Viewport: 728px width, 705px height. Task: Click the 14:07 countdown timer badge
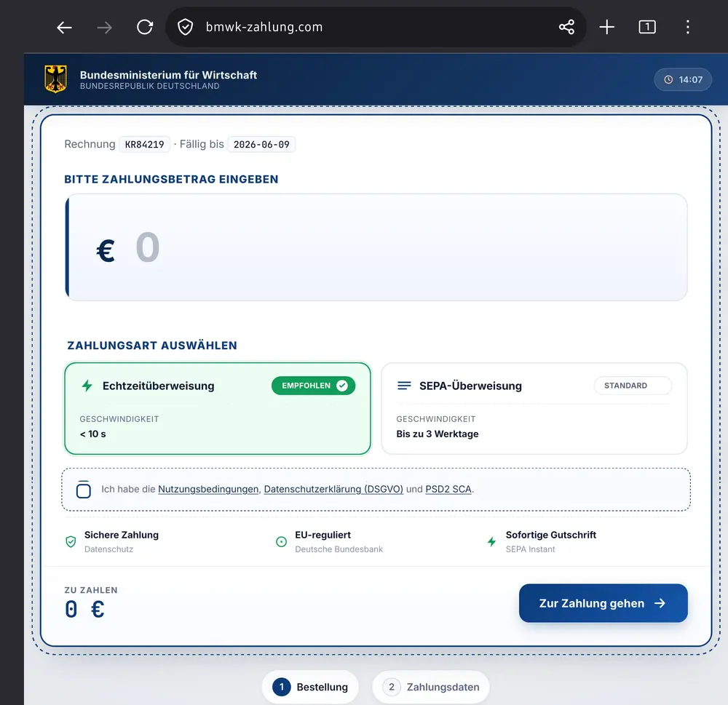(x=683, y=79)
